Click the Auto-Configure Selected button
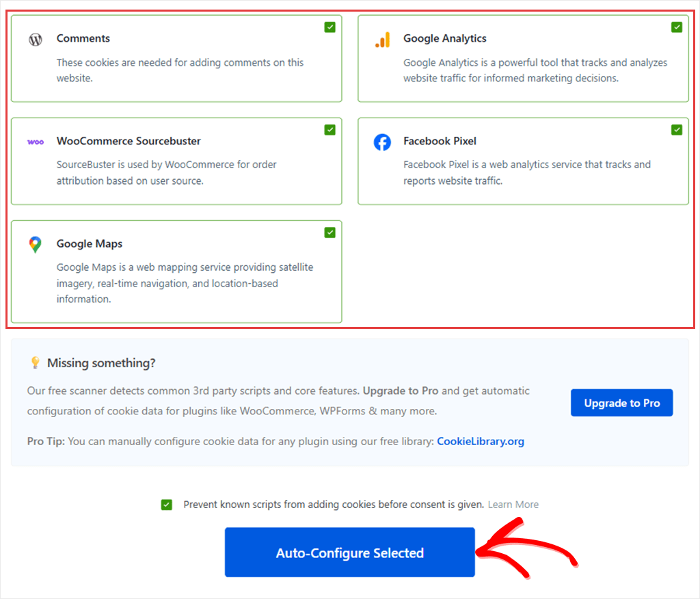The width and height of the screenshot is (700, 599). click(349, 552)
